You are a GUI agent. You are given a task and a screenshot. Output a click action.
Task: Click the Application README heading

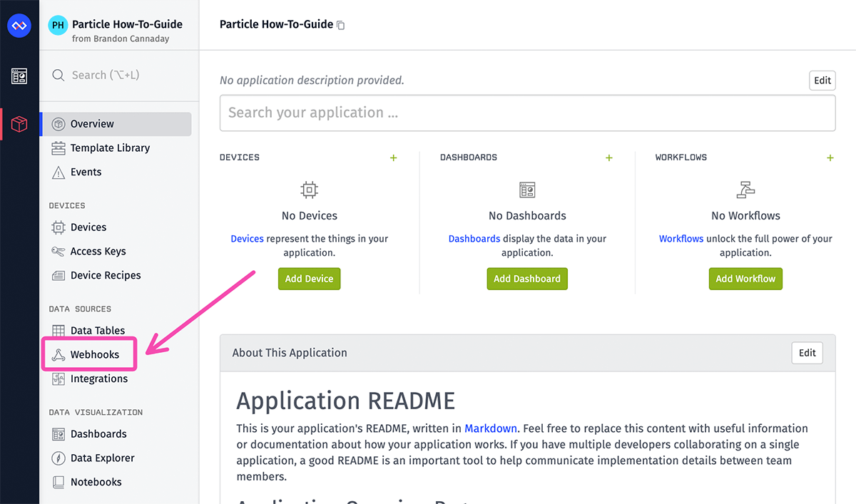click(x=346, y=401)
